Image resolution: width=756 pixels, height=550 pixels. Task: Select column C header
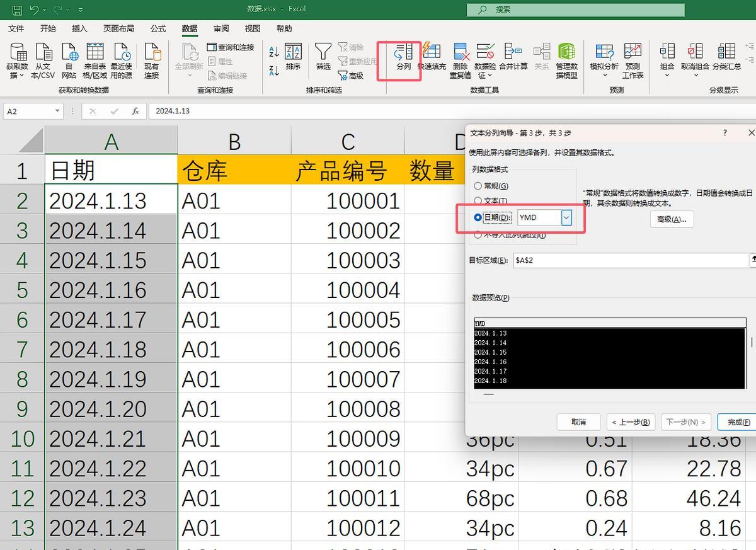point(348,141)
